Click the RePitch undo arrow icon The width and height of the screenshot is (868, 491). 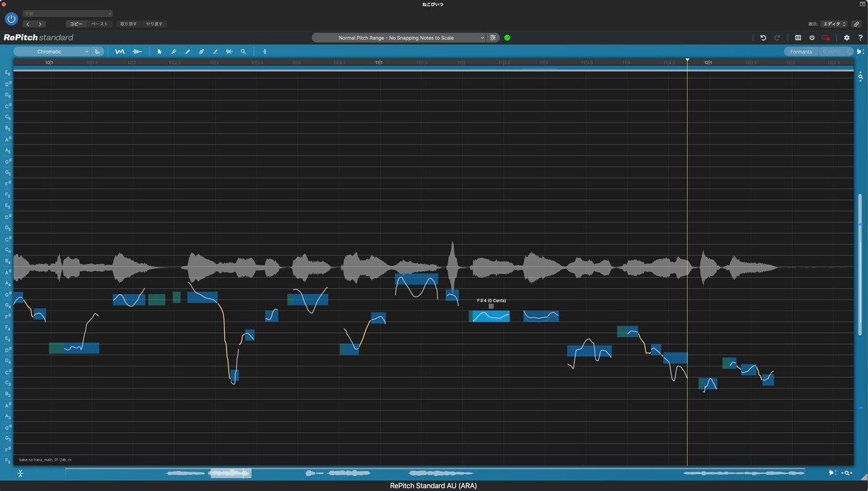tap(763, 38)
